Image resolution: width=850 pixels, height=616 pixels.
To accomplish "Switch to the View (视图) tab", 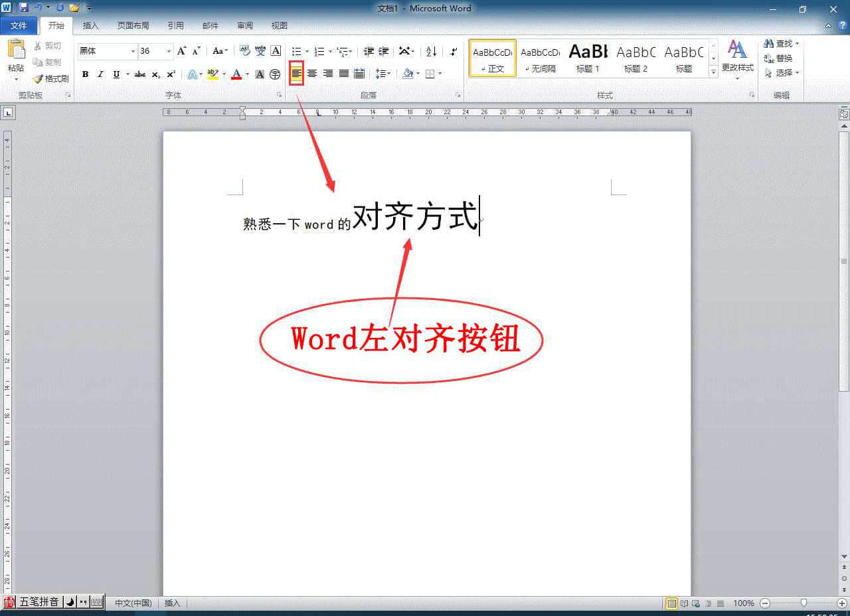I will (x=280, y=26).
